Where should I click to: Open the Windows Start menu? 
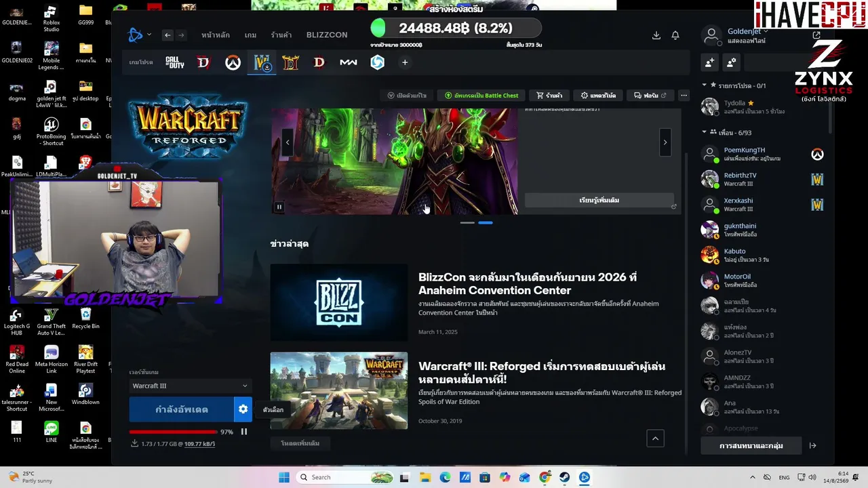[x=284, y=477]
